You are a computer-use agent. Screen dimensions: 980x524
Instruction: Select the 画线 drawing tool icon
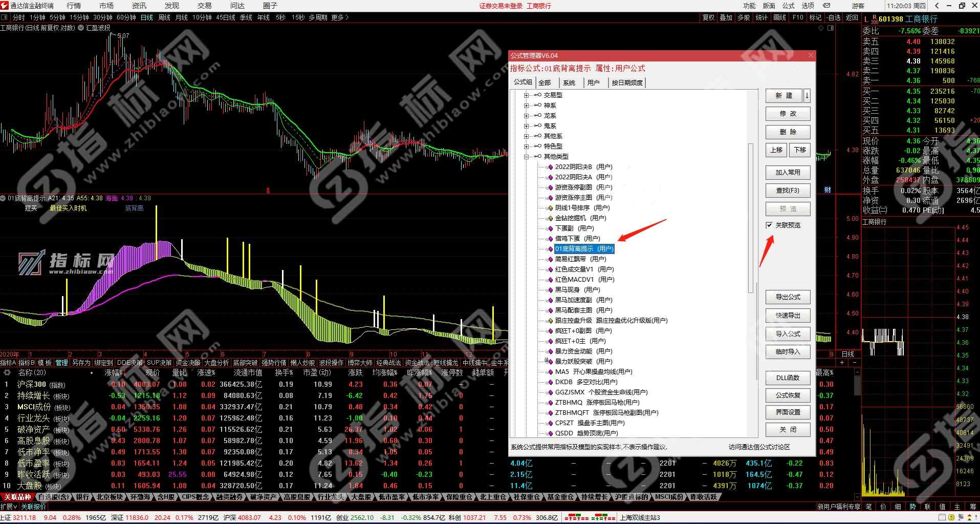click(779, 17)
